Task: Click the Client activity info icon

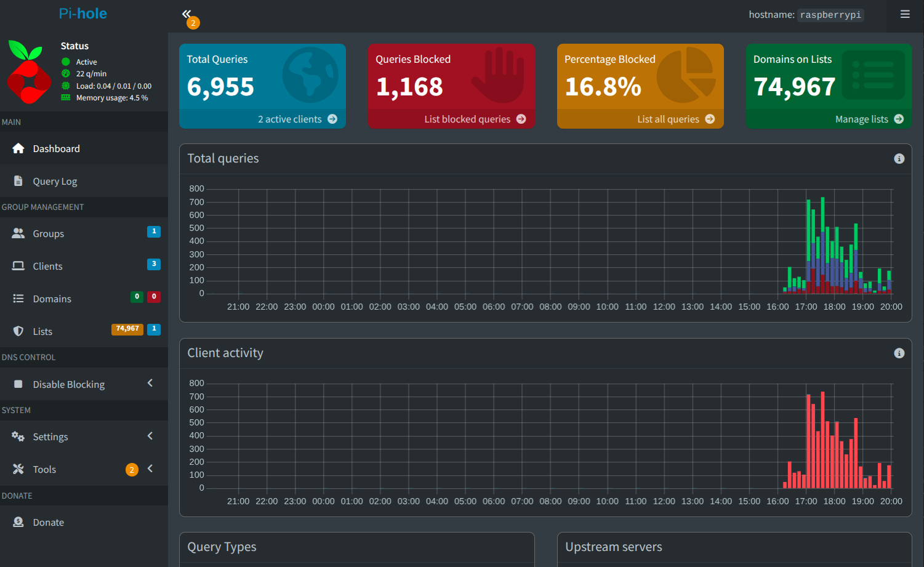Action: (x=899, y=353)
